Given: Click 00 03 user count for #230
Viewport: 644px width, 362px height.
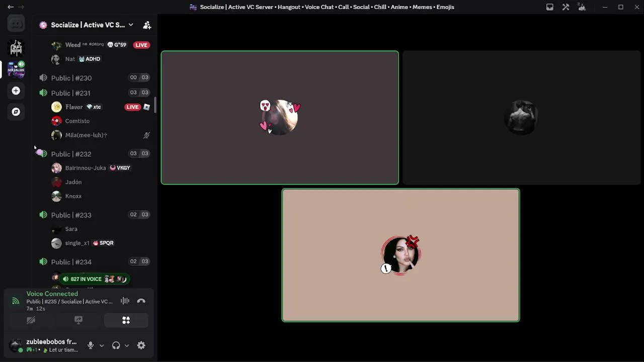Looking at the screenshot, I should (139, 77).
